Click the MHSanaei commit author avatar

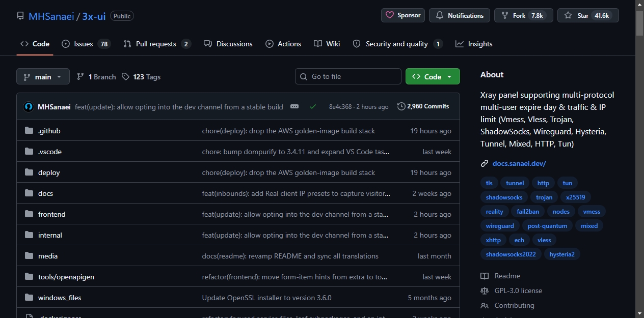pyautogui.click(x=29, y=107)
